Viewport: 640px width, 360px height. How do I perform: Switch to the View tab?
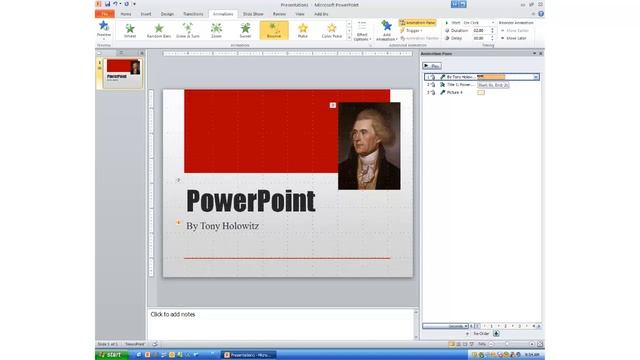300,14
